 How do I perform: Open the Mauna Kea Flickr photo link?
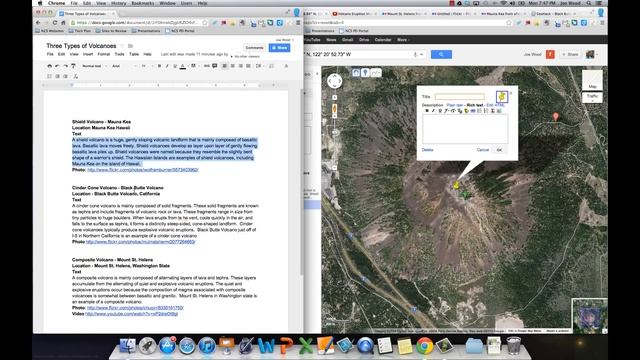[x=142, y=169]
